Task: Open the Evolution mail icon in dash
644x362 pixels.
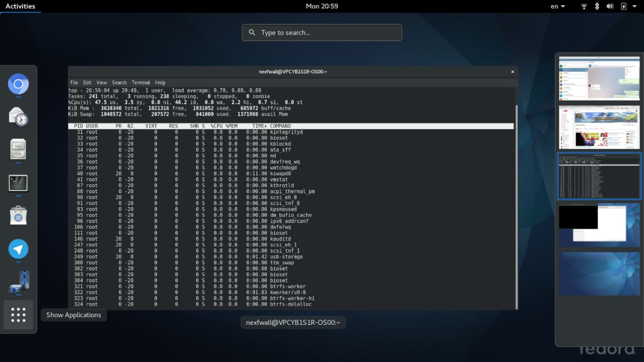Action: coord(18,117)
